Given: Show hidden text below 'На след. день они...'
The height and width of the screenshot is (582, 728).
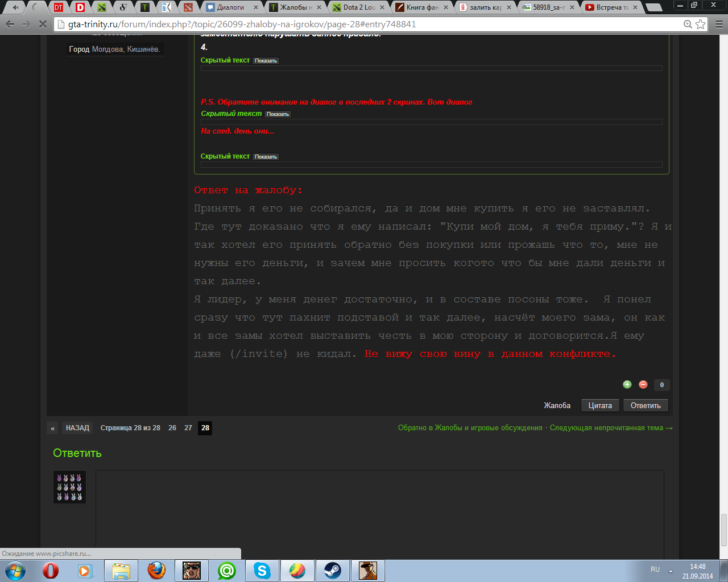Looking at the screenshot, I should pos(266,157).
